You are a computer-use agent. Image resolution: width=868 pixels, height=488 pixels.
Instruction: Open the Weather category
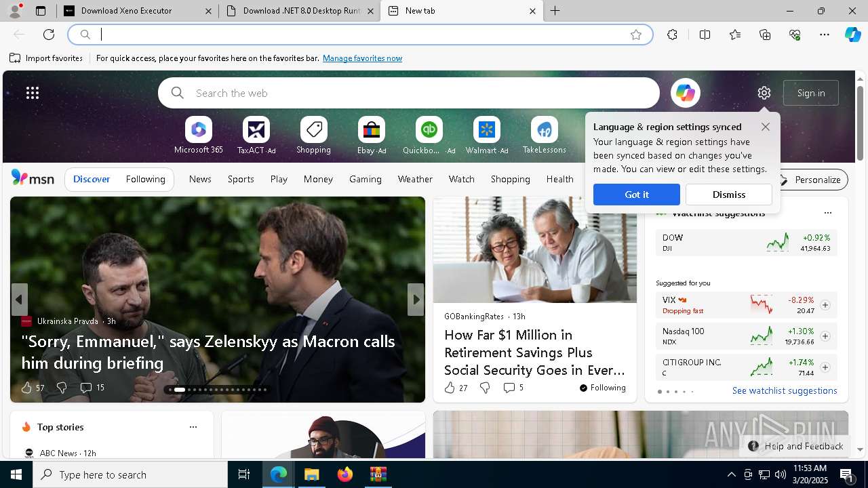(x=415, y=179)
